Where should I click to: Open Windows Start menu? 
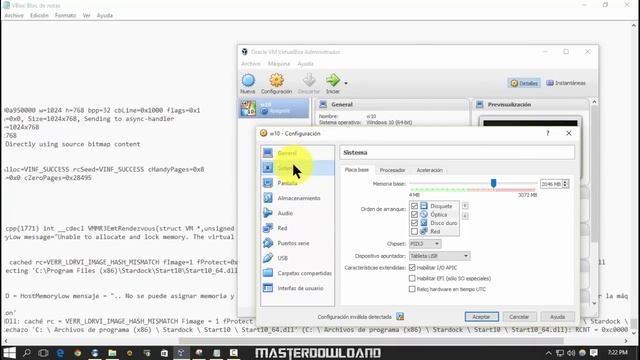pyautogui.click(x=9, y=353)
